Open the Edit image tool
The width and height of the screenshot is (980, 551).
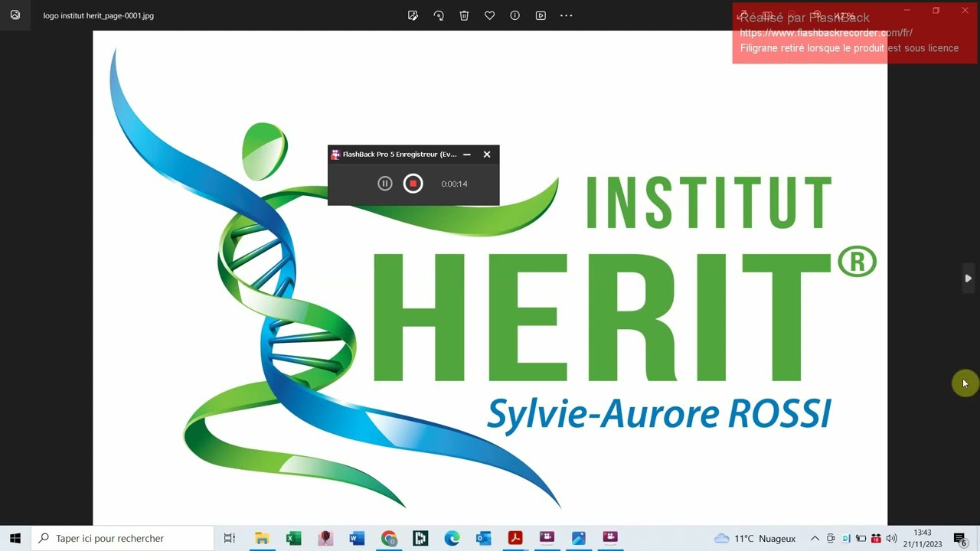(x=413, y=15)
